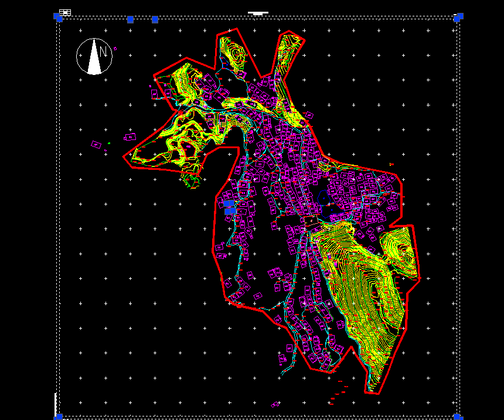Screen dimensions: 504x420
Task: Click the white bar marker above the top border
Action: 258,12
